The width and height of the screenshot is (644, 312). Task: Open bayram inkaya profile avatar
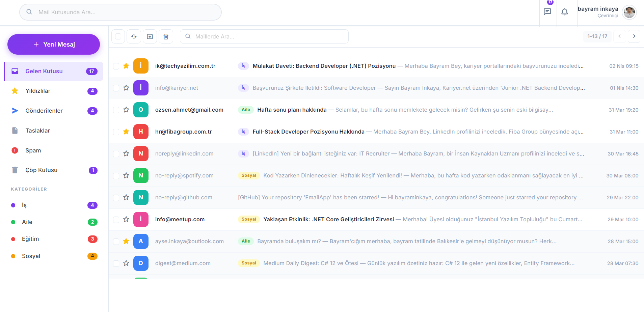coord(629,12)
